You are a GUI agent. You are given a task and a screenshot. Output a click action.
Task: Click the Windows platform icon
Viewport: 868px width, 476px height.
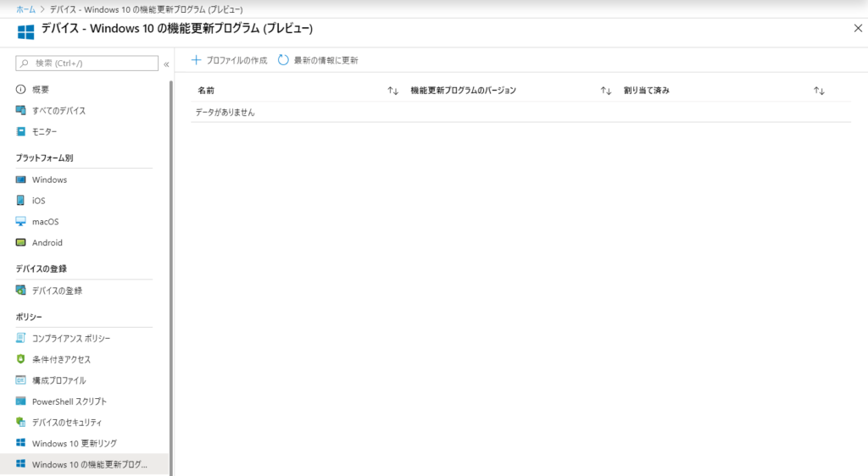coord(20,180)
